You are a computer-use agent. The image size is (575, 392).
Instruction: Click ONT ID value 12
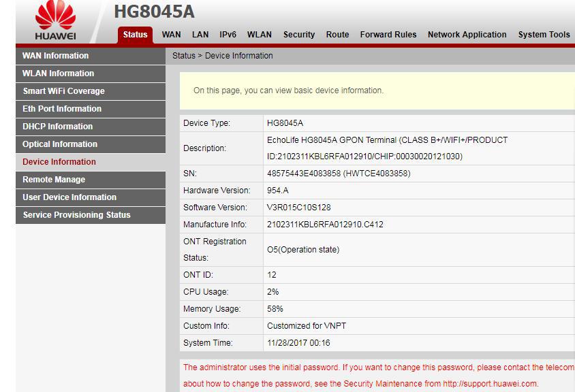click(272, 275)
